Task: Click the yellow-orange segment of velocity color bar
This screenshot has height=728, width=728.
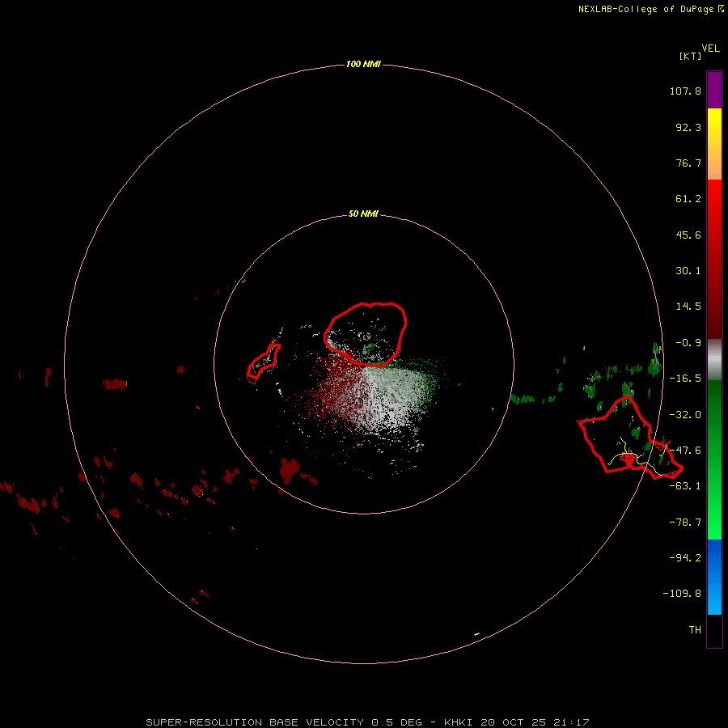Action: point(714,144)
